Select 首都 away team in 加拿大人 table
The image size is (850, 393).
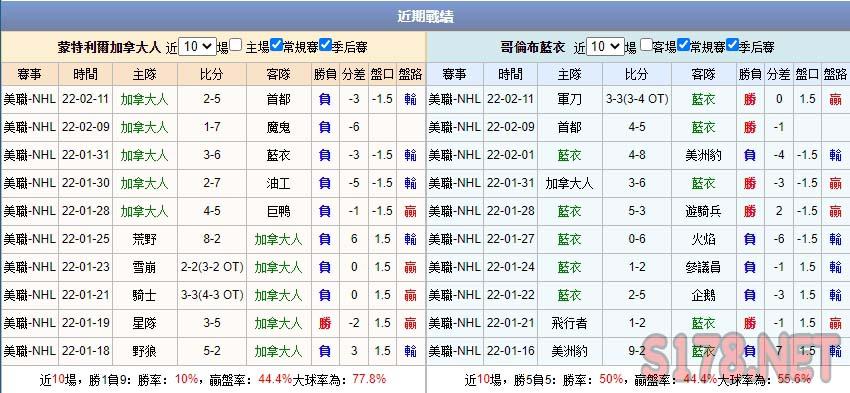[279, 99]
